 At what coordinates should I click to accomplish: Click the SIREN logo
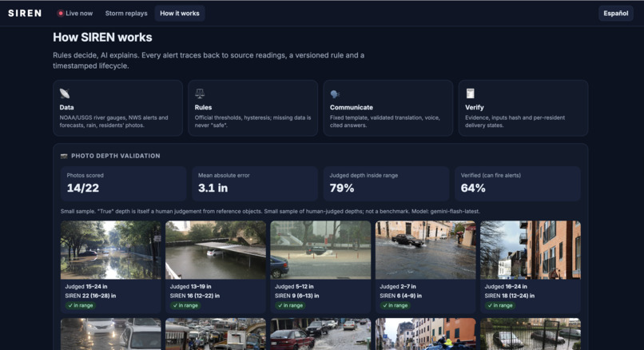coord(25,13)
